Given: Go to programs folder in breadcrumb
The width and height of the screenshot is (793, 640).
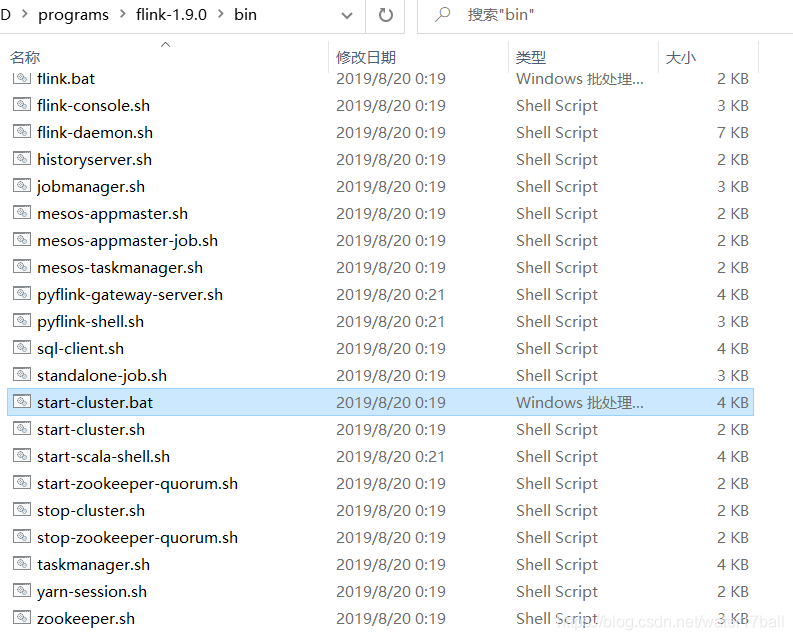Looking at the screenshot, I should click(x=73, y=15).
